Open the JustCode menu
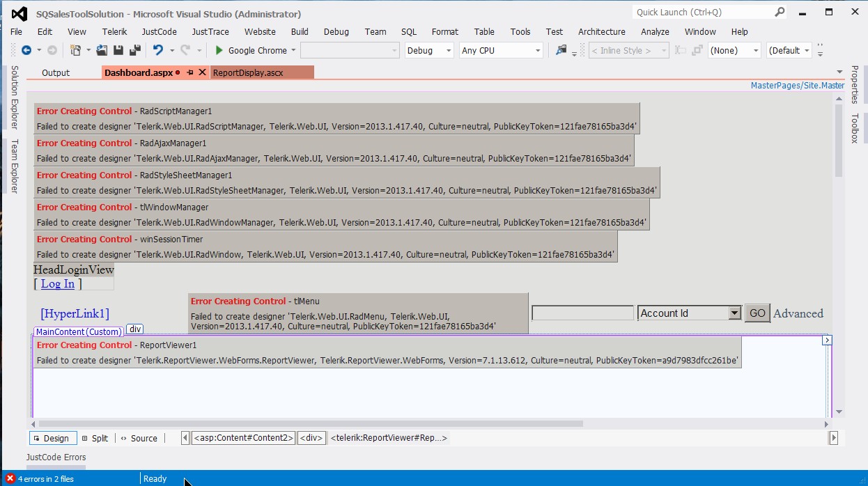 click(x=159, y=31)
